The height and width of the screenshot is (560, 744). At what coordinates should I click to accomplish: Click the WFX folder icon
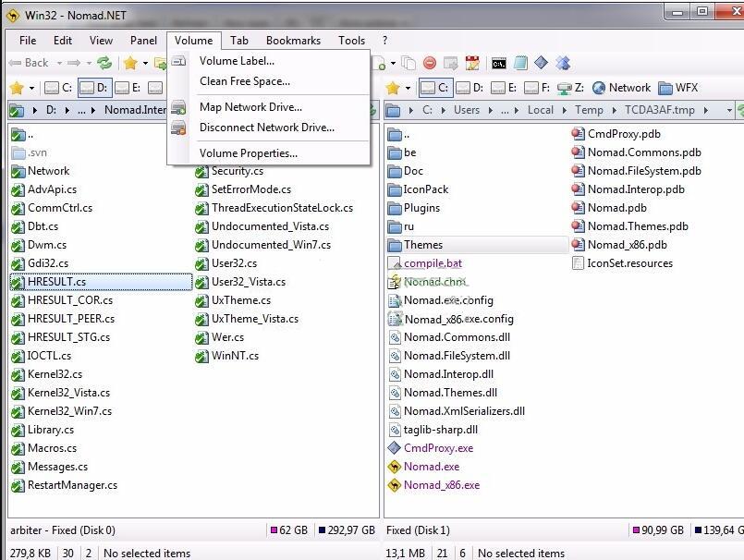coord(665,88)
